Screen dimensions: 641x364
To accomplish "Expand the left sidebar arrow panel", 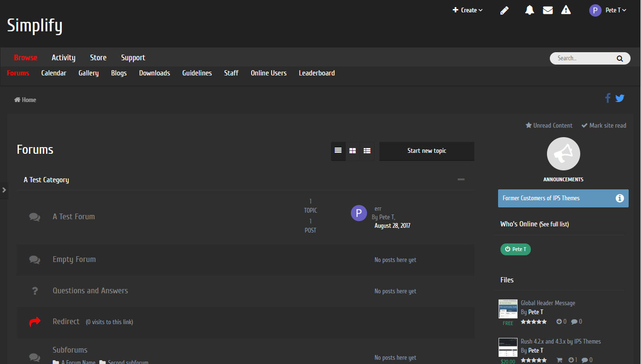I will click(4, 190).
